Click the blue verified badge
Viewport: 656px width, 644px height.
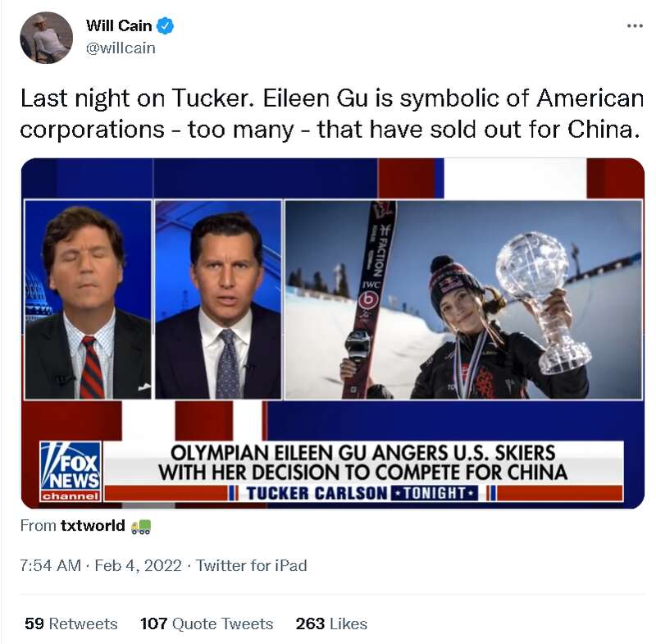click(166, 26)
